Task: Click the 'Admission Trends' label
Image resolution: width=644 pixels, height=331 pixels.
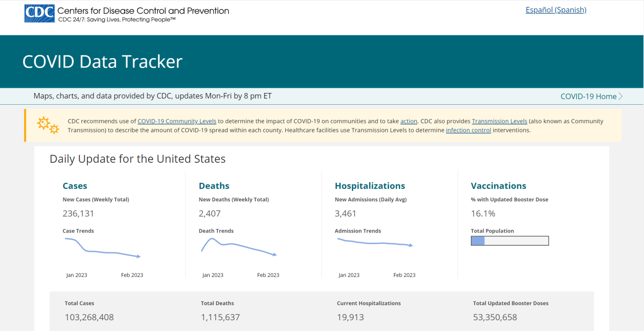Action: coord(358,231)
